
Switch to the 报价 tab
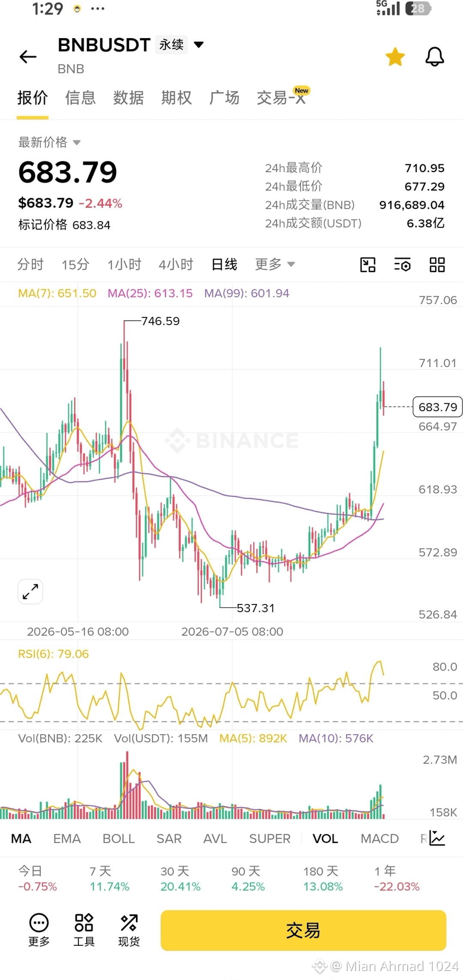tap(32, 98)
